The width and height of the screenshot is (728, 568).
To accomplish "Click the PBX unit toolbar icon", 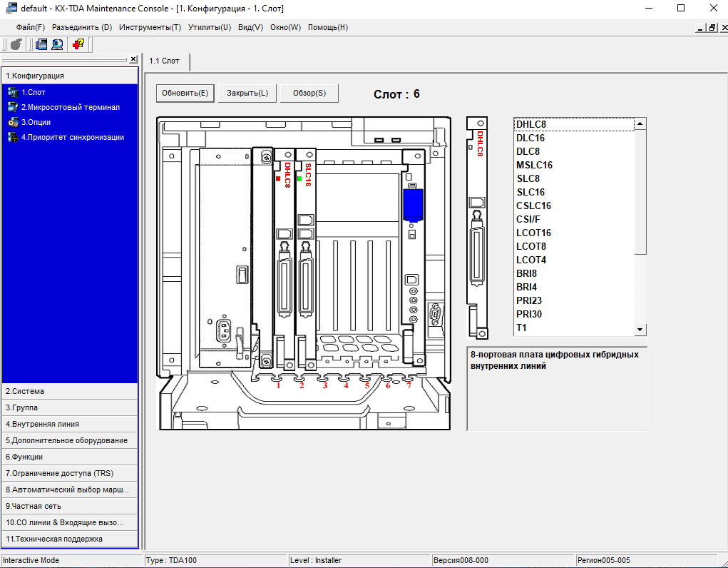I will pyautogui.click(x=41, y=44).
